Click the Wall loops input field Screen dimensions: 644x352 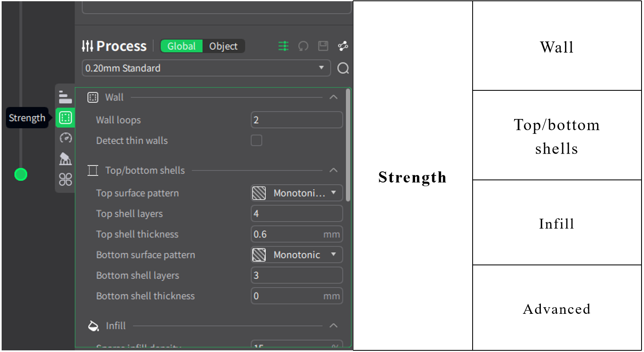pos(297,120)
